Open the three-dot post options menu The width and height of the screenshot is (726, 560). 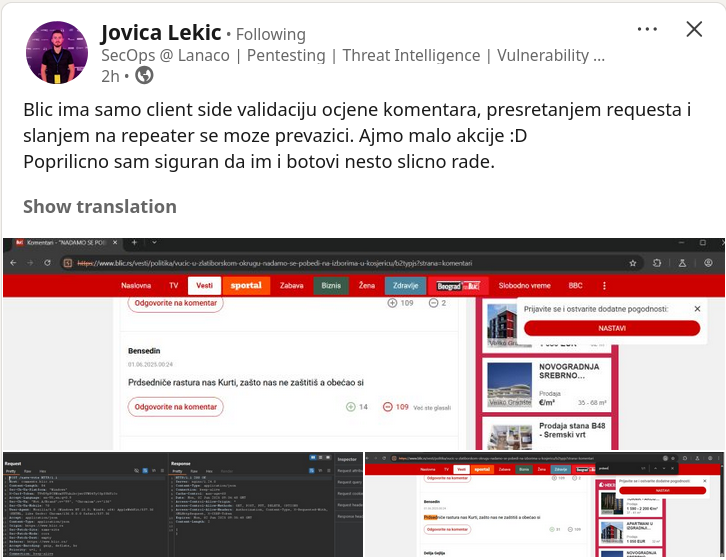[647, 29]
